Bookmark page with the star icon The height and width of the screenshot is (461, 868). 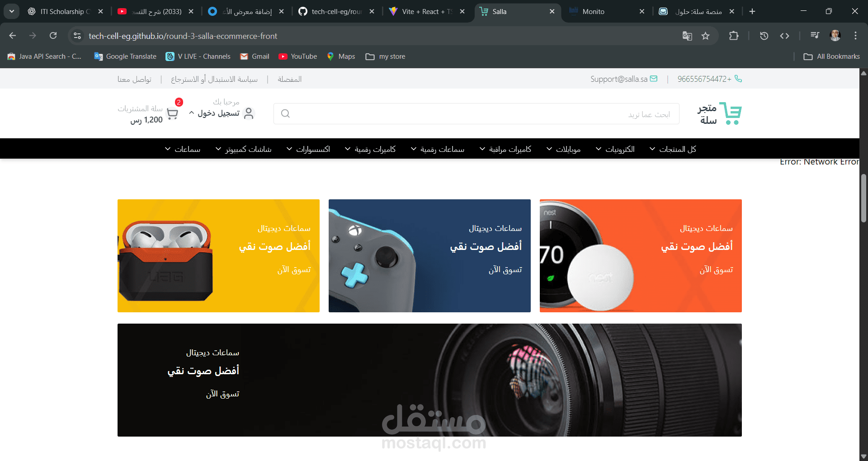click(x=705, y=36)
